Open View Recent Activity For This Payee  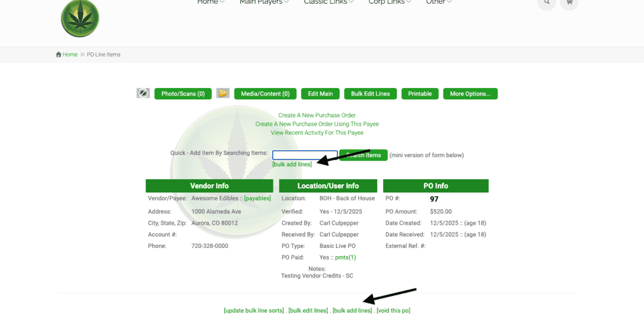pos(317,133)
